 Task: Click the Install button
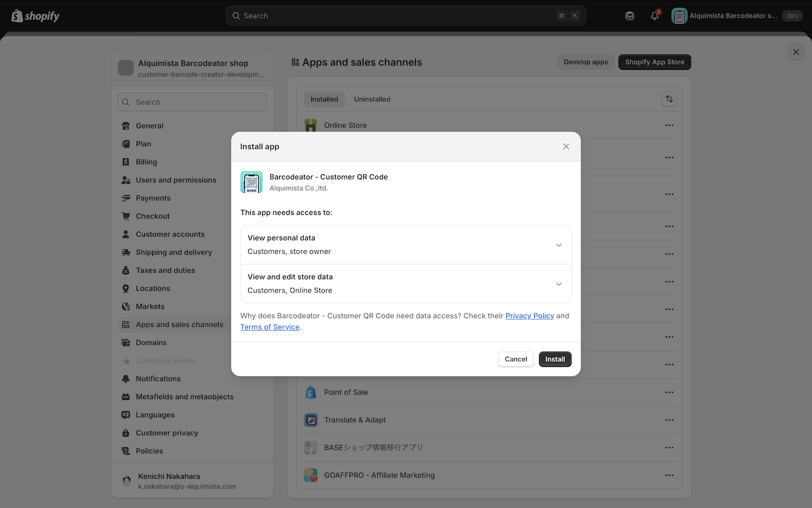pyautogui.click(x=555, y=359)
